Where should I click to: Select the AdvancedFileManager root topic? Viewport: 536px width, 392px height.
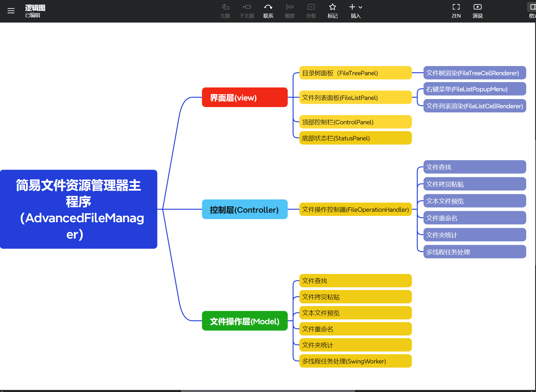point(78,209)
